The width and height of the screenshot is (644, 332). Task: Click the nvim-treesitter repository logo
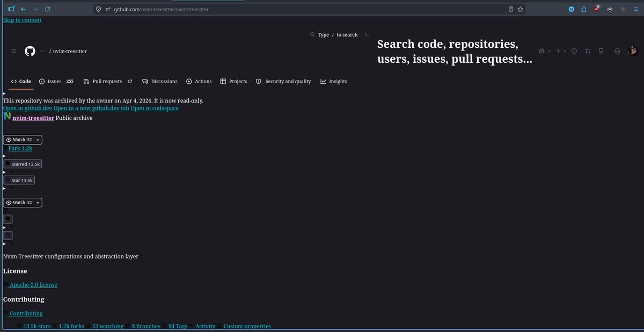(x=8, y=117)
